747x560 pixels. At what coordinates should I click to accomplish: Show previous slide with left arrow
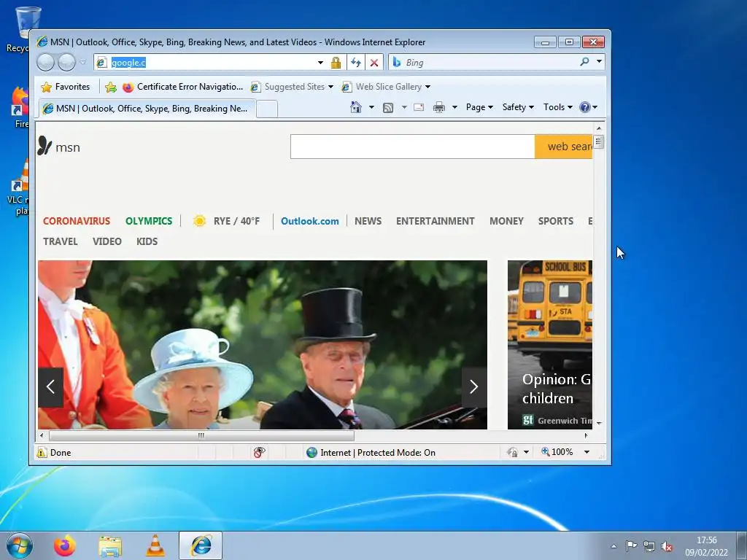tap(50, 387)
